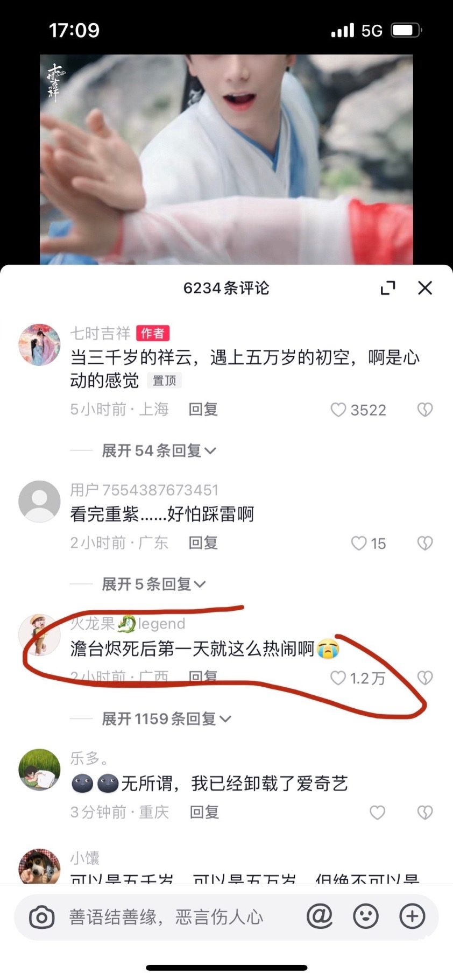The image size is (453, 980).
Task: Open the emoji picker icon
Action: (366, 916)
